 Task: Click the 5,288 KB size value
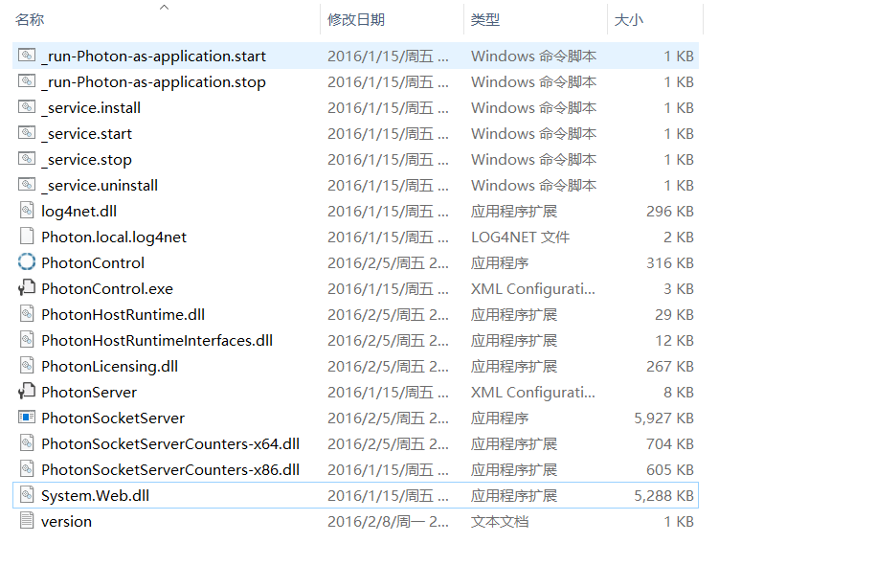click(x=663, y=496)
